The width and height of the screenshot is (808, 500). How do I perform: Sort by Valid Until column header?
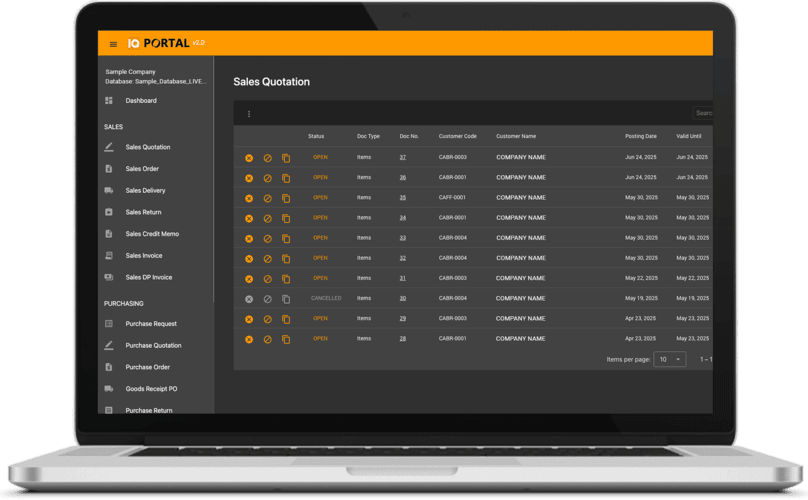[688, 136]
